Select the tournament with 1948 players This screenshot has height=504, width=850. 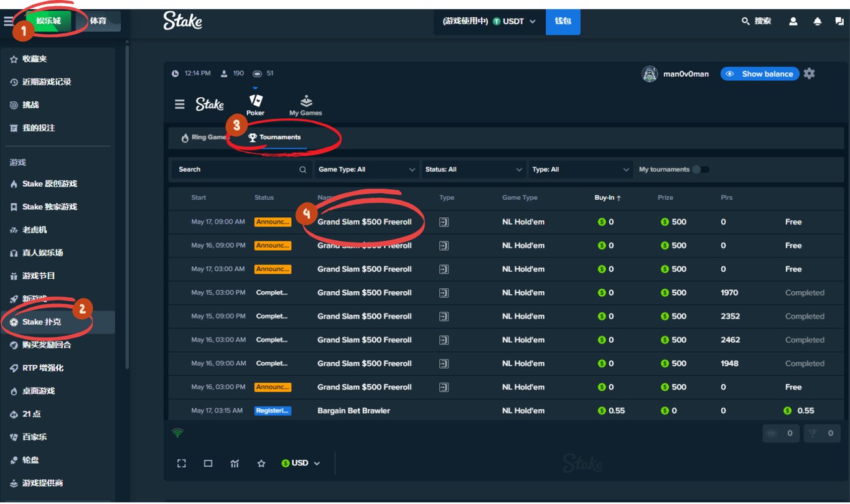tap(506, 364)
